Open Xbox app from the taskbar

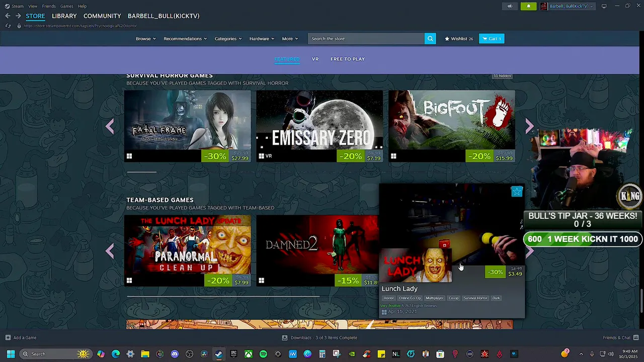pyautogui.click(x=249, y=354)
